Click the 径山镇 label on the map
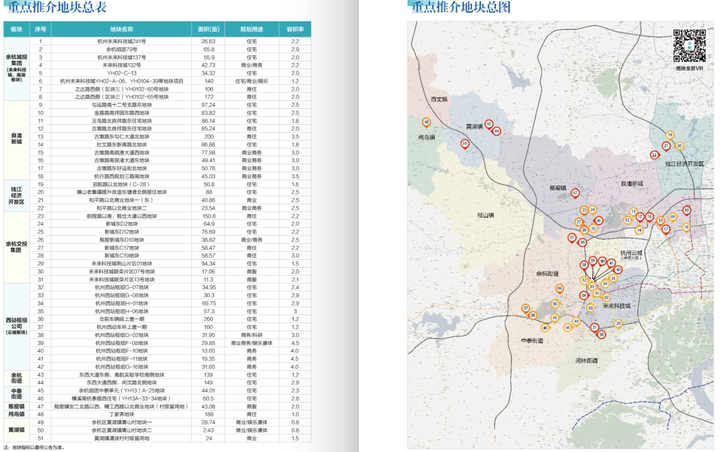Screen dimensions: 720x452 485,215
